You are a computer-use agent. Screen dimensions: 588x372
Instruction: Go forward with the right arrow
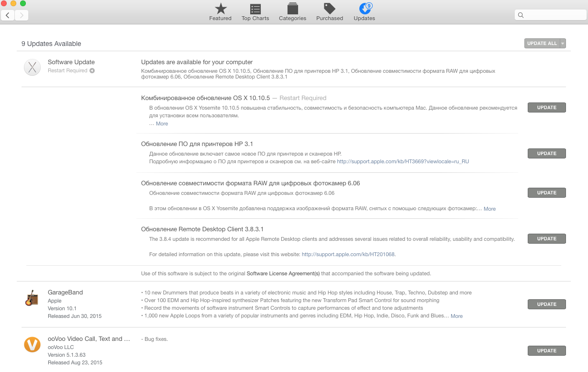[22, 15]
